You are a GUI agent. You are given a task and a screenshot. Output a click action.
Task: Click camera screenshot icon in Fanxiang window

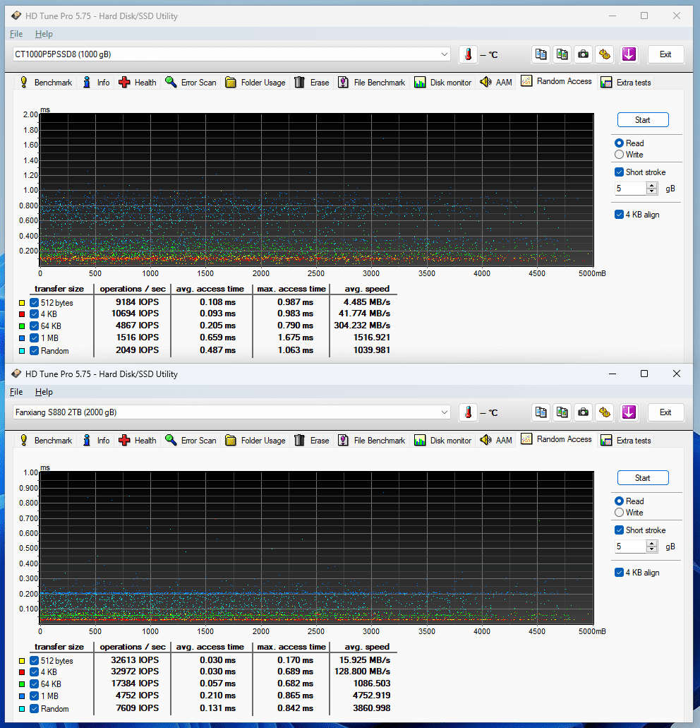[x=584, y=412]
